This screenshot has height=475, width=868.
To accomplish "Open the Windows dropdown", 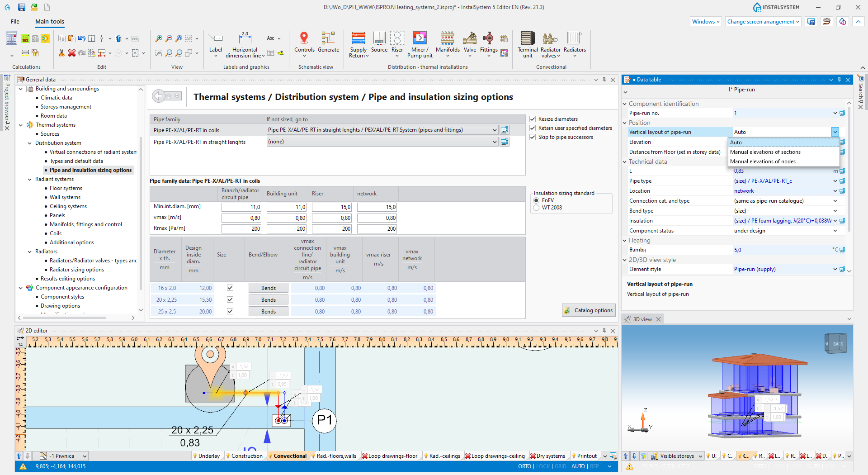I will click(x=706, y=22).
